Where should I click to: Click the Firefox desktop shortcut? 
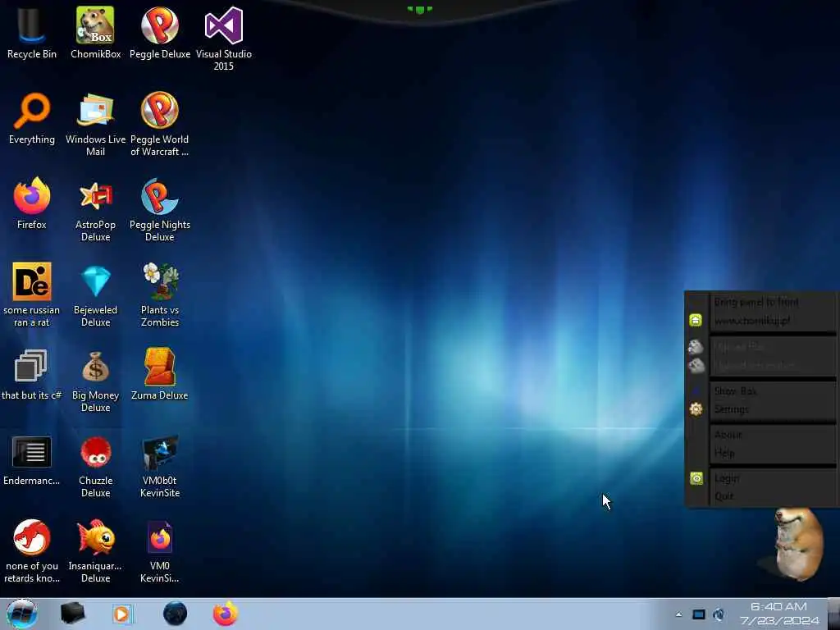tap(32, 203)
